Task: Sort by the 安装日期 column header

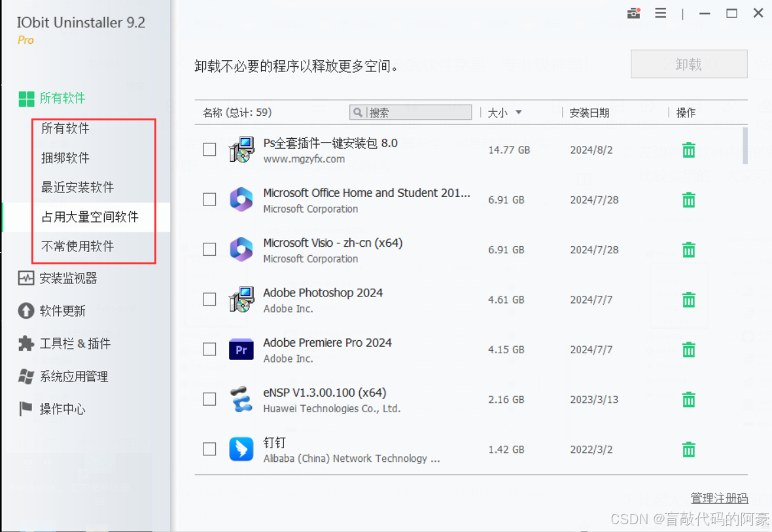Action: pyautogui.click(x=589, y=113)
